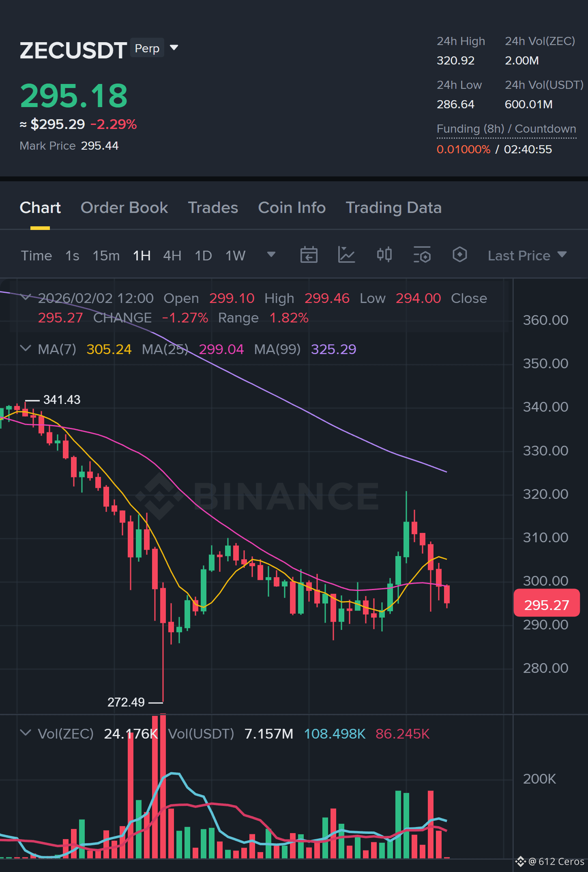This screenshot has height=872, width=588.
Task: Collapse the Vol(ZEC) indicator chevron
Action: 26,733
